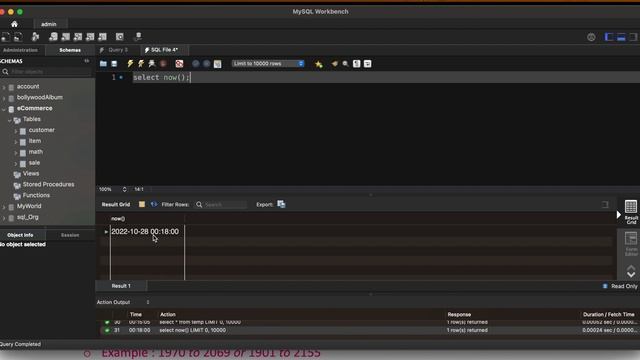The image size is (640, 360).
Task: Commit the transaction icon
Action: coord(196,64)
